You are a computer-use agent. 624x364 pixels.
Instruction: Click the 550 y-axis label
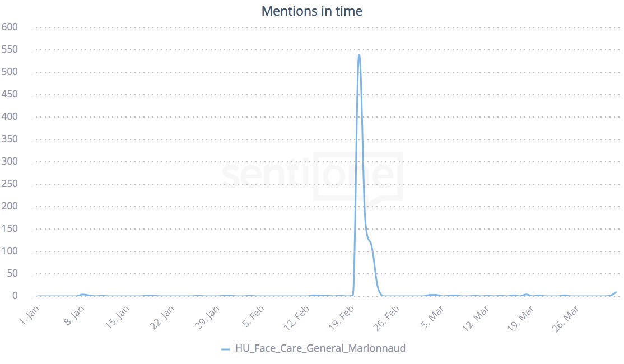pos(10,49)
